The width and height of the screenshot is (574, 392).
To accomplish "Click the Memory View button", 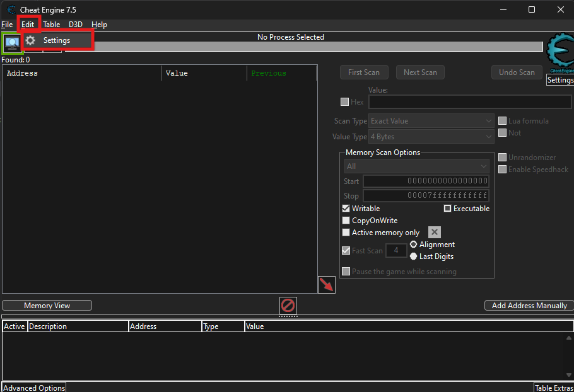I will coord(47,306).
